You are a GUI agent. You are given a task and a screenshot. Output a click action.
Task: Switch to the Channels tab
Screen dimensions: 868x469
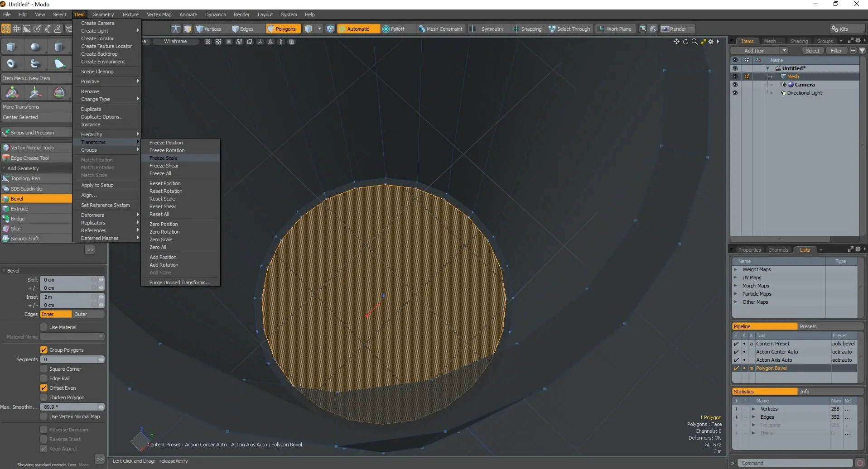[778, 250]
